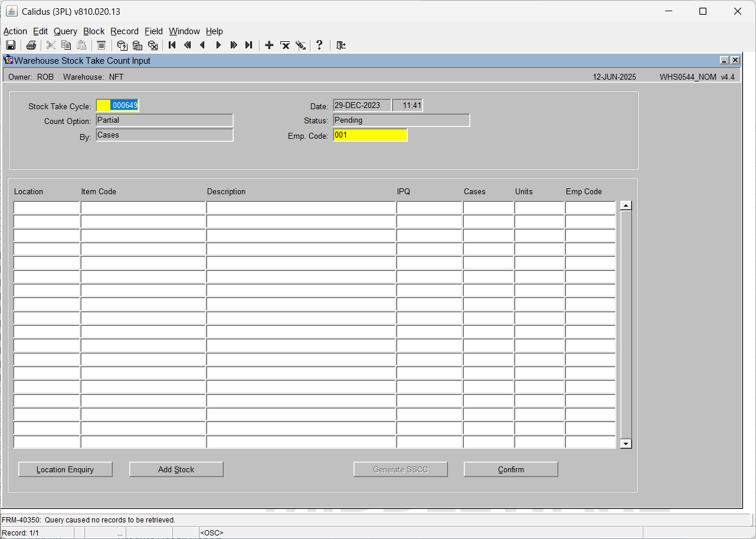Click the Delete Record toolbar icon

pos(285,45)
